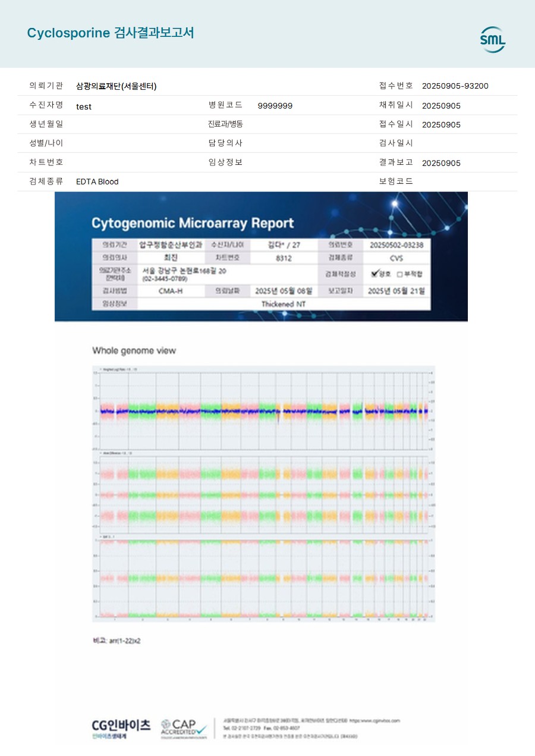Select the chart number 8312
This screenshot has width=535, height=756.
tap(284, 259)
